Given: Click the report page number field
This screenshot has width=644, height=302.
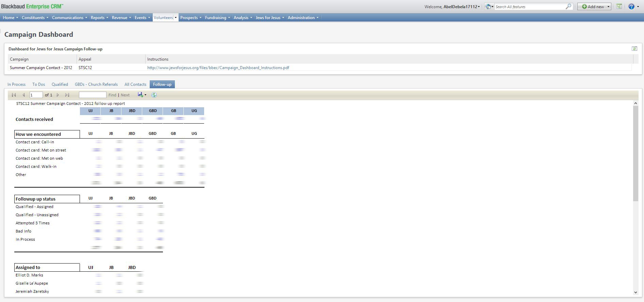Looking at the screenshot, I should click(x=36, y=95).
